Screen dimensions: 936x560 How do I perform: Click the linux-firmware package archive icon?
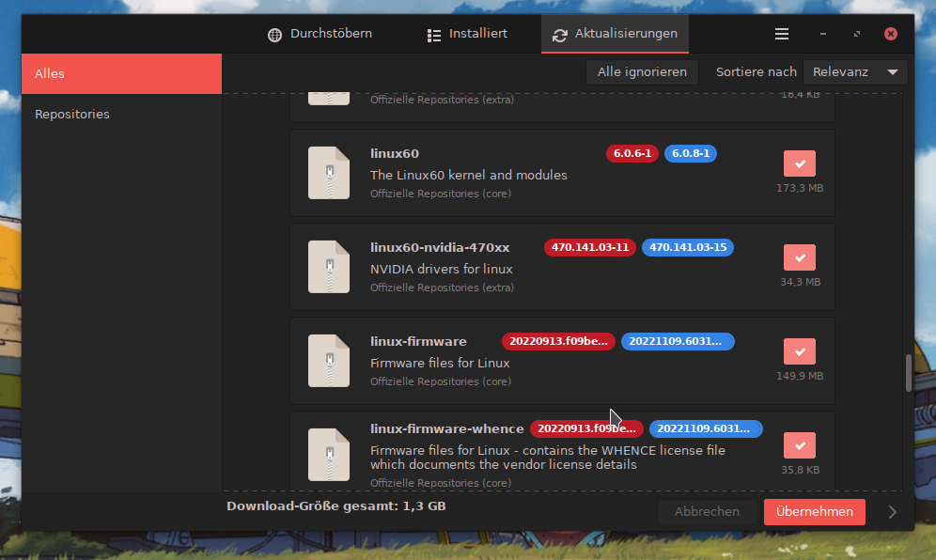328,361
